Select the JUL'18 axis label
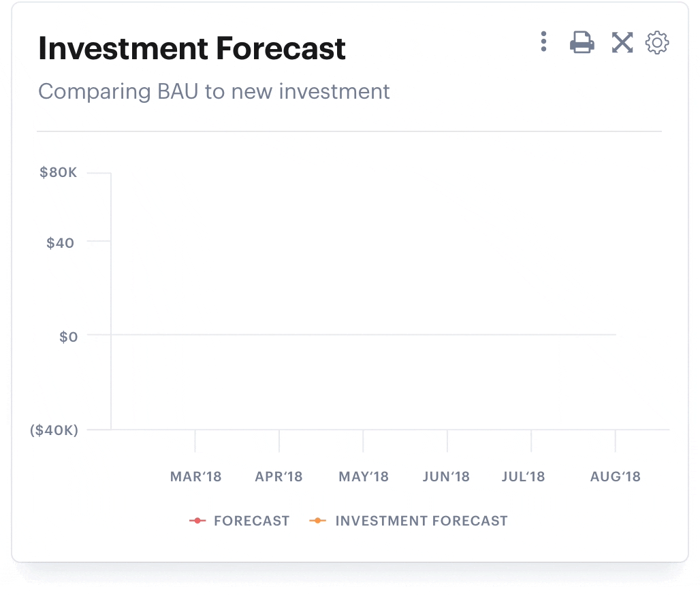The width and height of the screenshot is (700, 595). coord(523,477)
